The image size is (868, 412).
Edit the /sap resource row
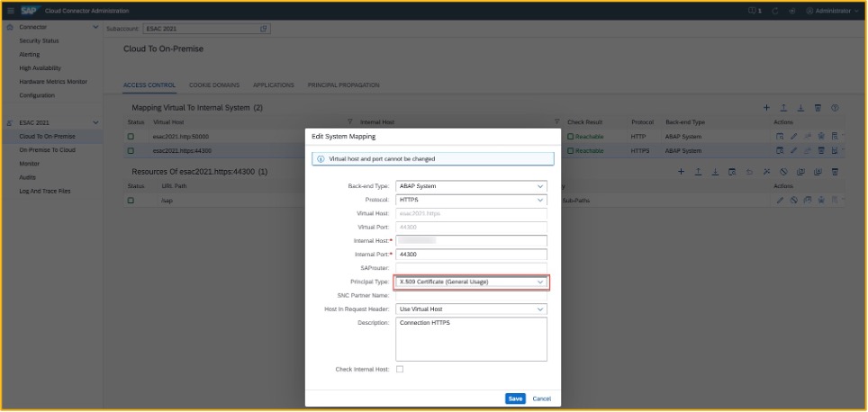(x=780, y=201)
